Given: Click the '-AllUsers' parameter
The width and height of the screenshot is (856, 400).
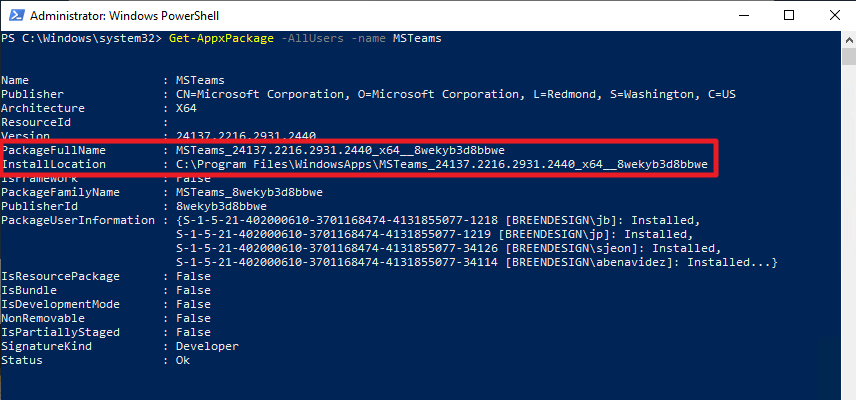Looking at the screenshot, I should 312,39.
